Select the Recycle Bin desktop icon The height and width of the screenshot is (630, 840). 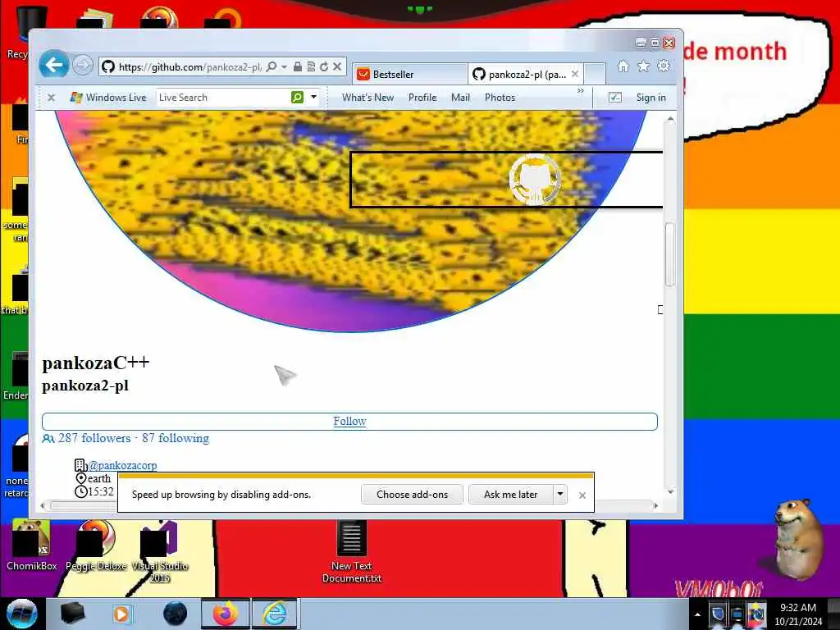[x=19, y=32]
